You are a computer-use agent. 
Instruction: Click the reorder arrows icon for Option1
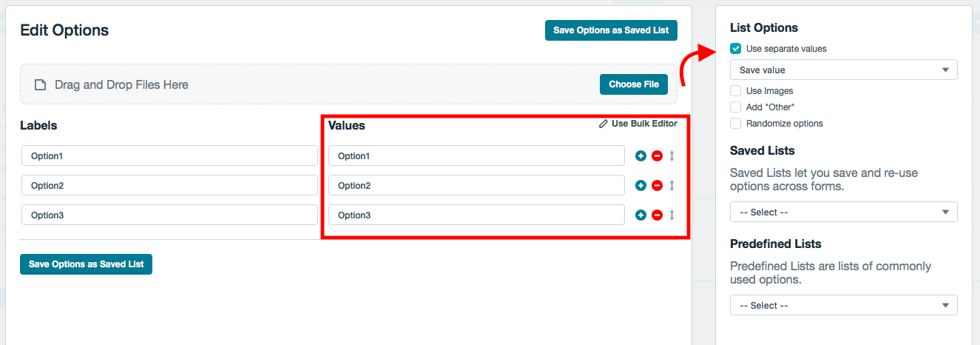pyautogui.click(x=672, y=156)
